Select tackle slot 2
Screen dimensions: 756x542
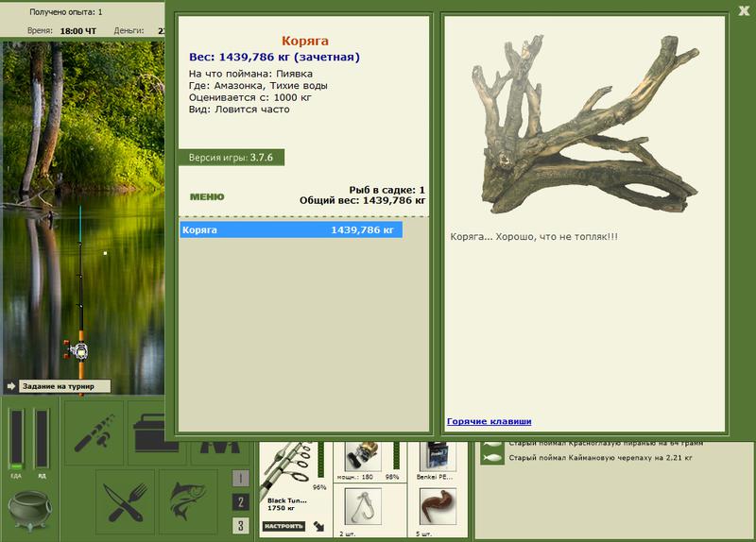(241, 502)
